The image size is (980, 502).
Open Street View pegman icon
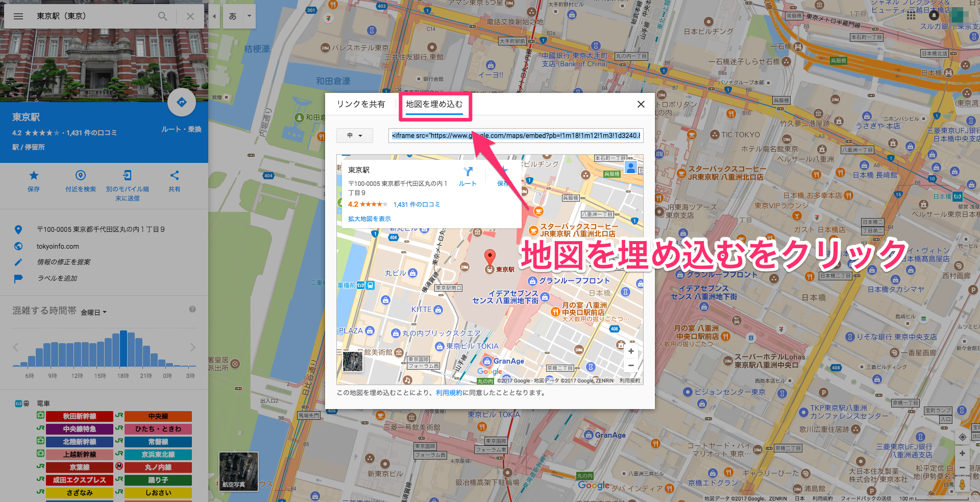pos(962,484)
